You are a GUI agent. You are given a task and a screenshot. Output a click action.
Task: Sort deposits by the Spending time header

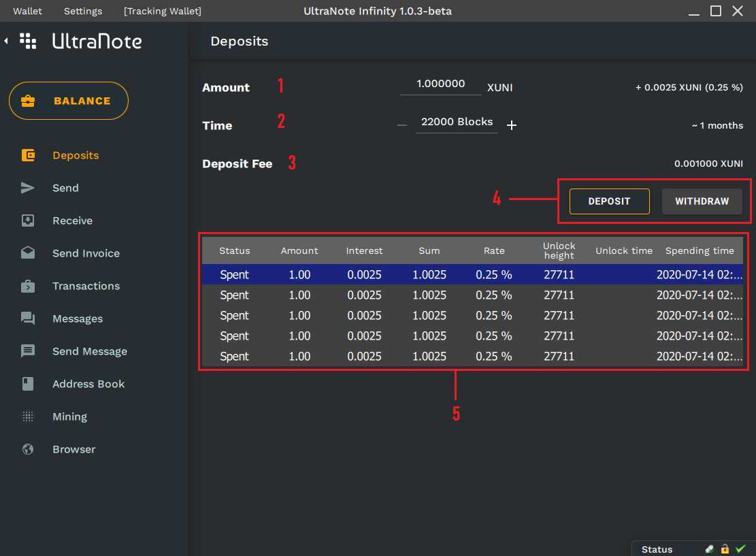pyautogui.click(x=700, y=250)
